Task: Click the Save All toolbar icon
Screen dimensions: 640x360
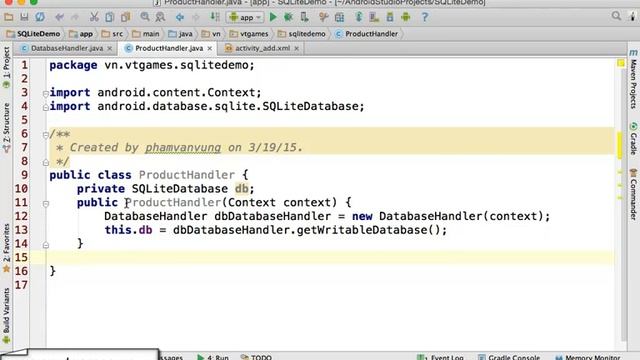Action: pos(24,17)
